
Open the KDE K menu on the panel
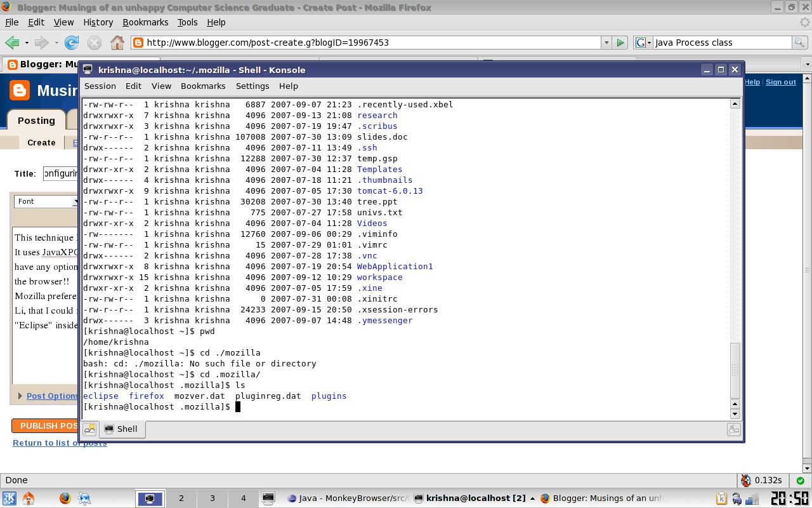point(9,498)
